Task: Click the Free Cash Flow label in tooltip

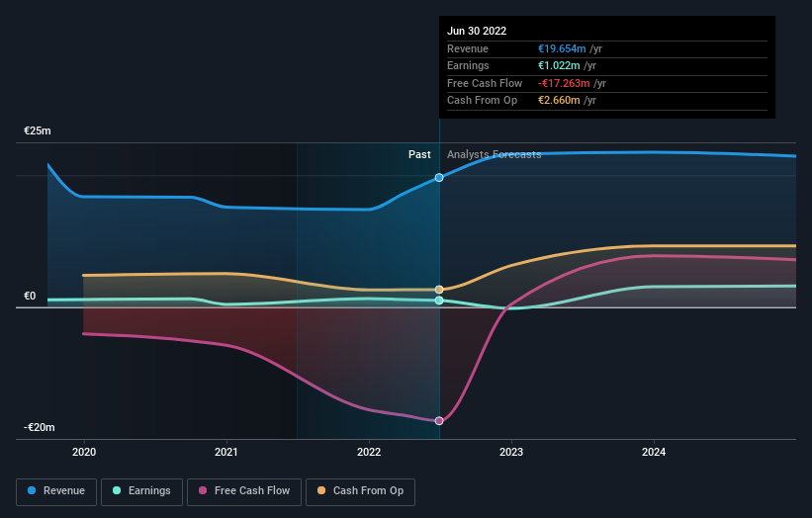Action: (x=485, y=83)
